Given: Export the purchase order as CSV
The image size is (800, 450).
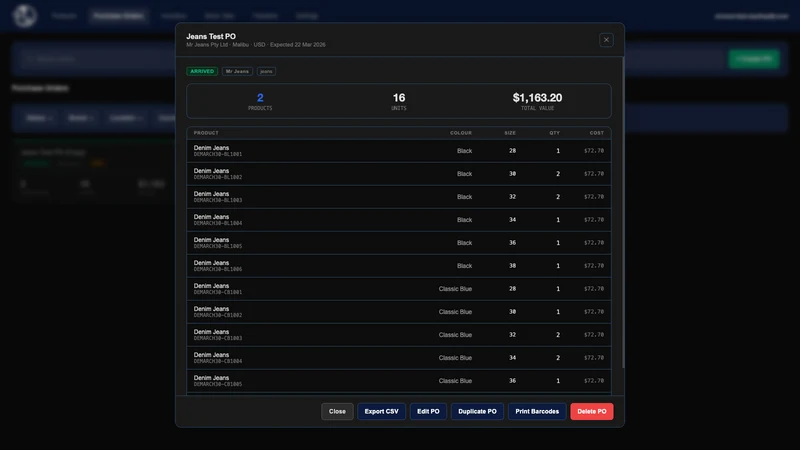Looking at the screenshot, I should click(x=381, y=411).
